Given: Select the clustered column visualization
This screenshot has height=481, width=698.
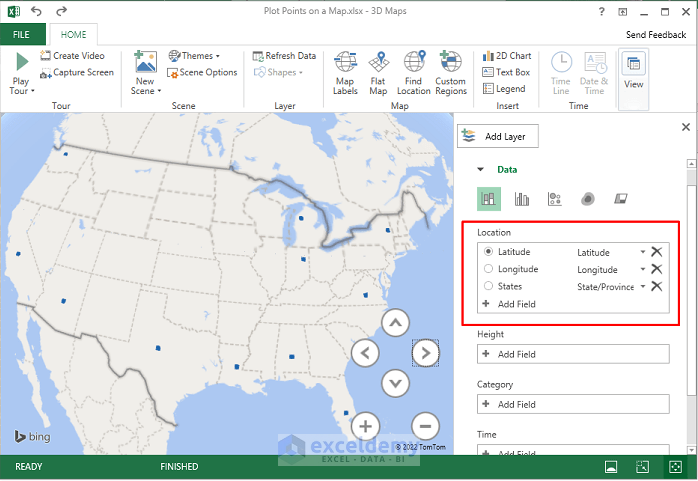Looking at the screenshot, I should pos(522,199).
